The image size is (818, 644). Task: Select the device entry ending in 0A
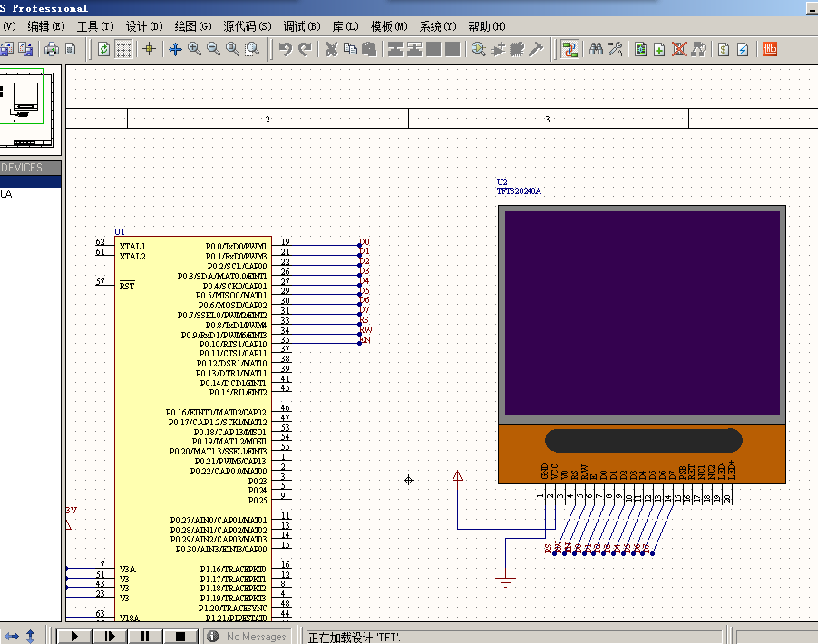click(x=30, y=193)
